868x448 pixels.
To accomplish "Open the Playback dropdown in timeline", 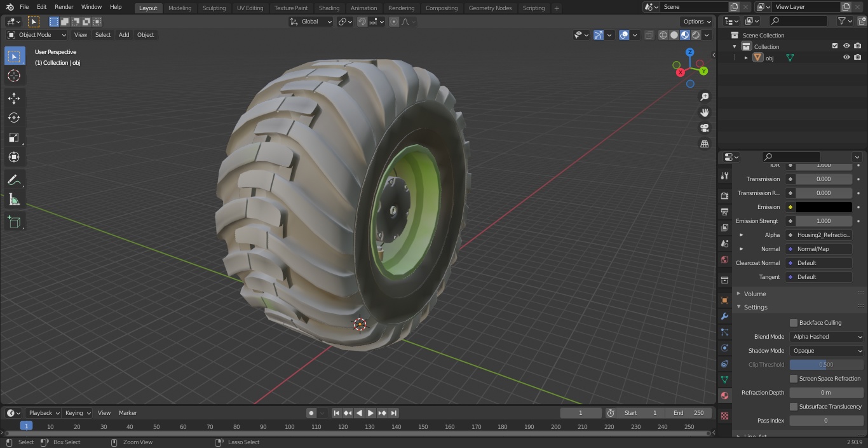I will [43, 413].
